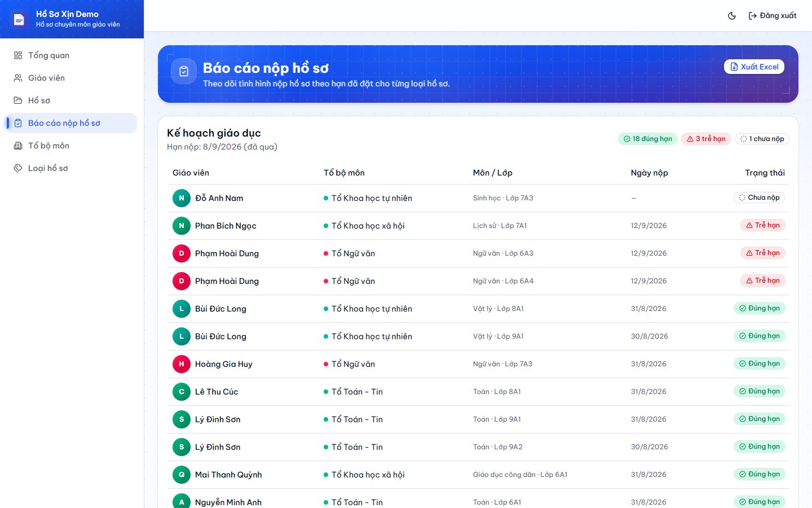
Task: Click avatar of Bùi Đức Long Lớp 8A1
Action: [x=182, y=309]
